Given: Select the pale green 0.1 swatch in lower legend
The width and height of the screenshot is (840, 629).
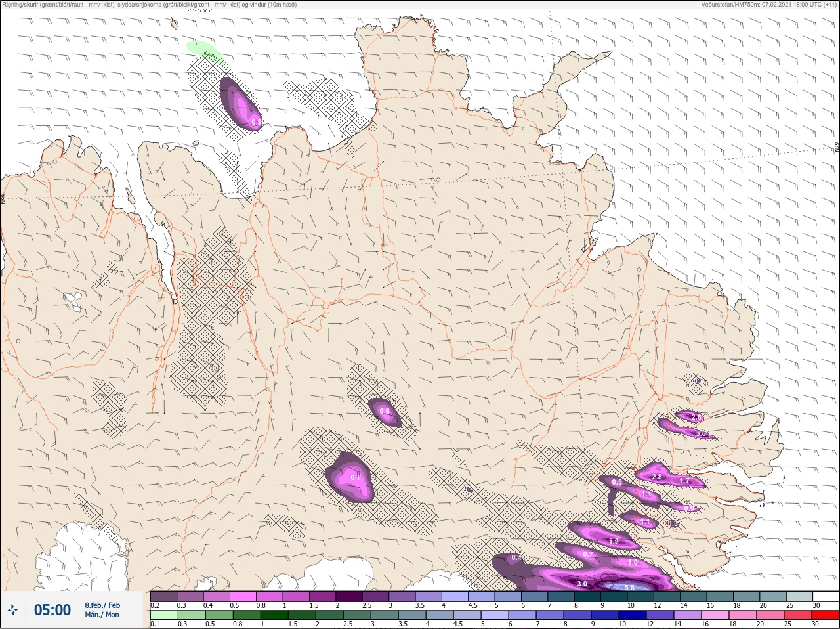Looking at the screenshot, I should [x=163, y=615].
